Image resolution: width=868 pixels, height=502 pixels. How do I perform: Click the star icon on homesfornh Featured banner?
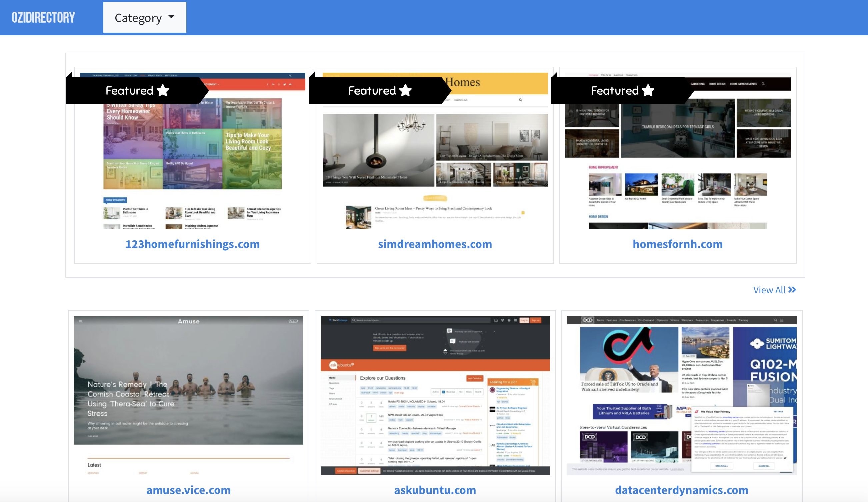648,90
